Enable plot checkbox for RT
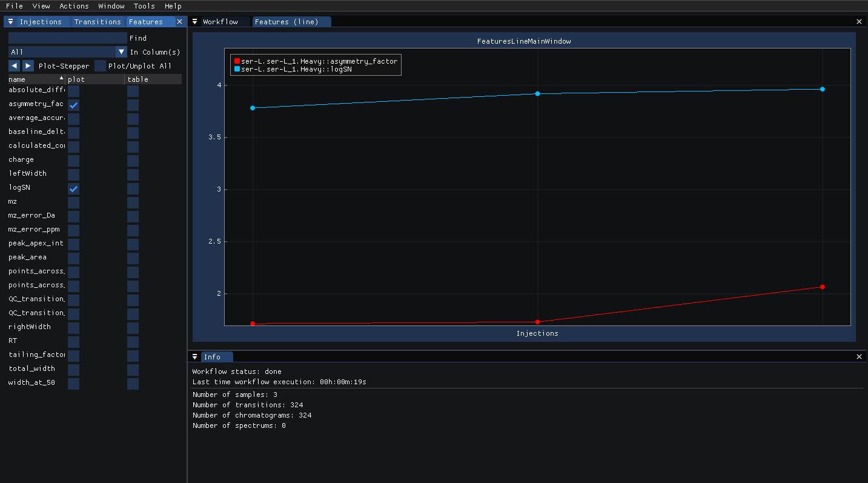868x483 pixels. [73, 342]
